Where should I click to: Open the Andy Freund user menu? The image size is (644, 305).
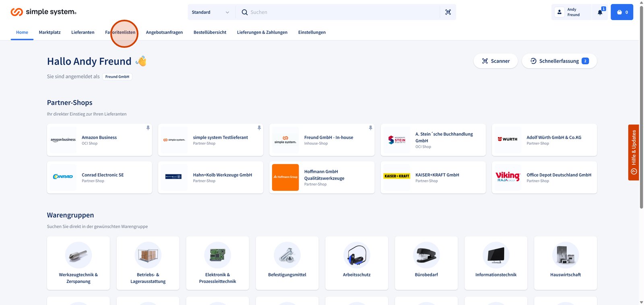(x=571, y=12)
